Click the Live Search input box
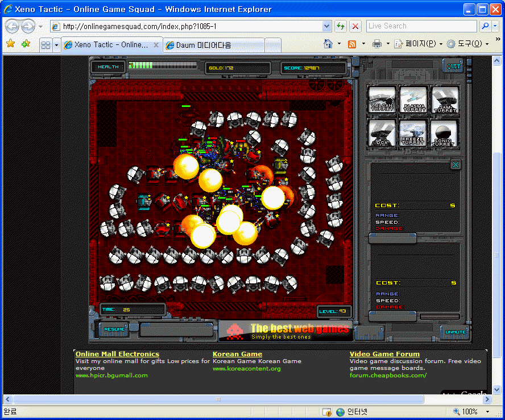The image size is (505, 420). click(421, 26)
